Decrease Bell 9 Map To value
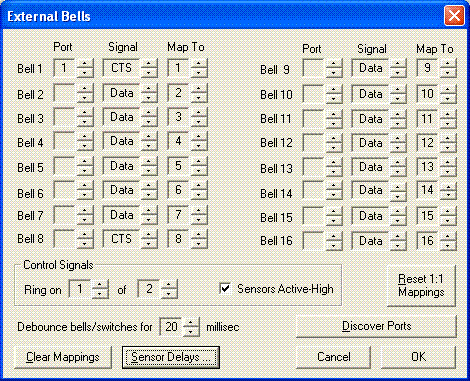 click(448, 73)
